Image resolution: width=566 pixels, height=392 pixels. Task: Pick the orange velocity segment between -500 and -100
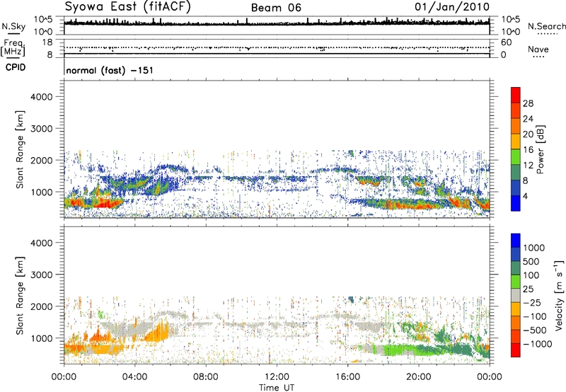coord(516,323)
